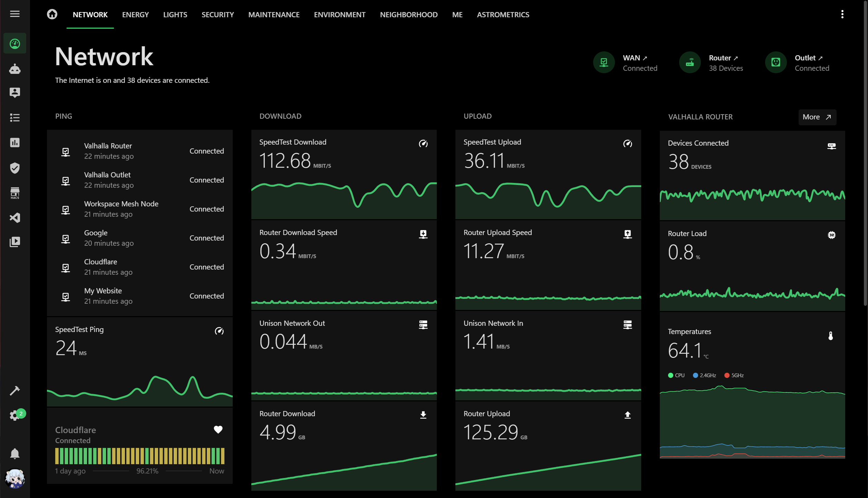
Task: Toggle the heart on the Cloudflare card
Action: click(x=218, y=429)
